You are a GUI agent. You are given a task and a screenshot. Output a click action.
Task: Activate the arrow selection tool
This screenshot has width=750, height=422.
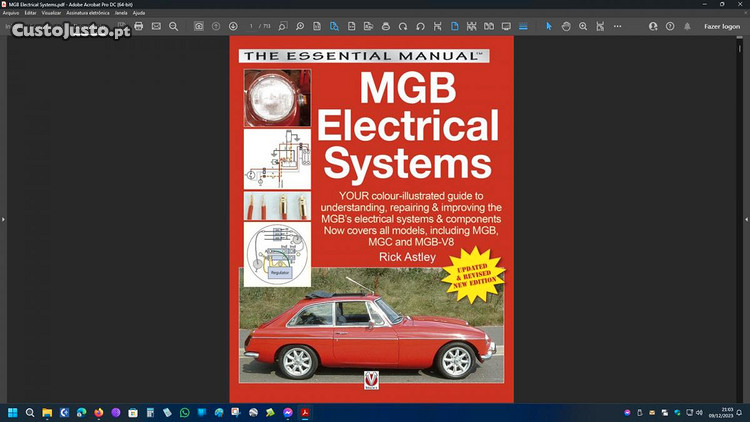[548, 26]
